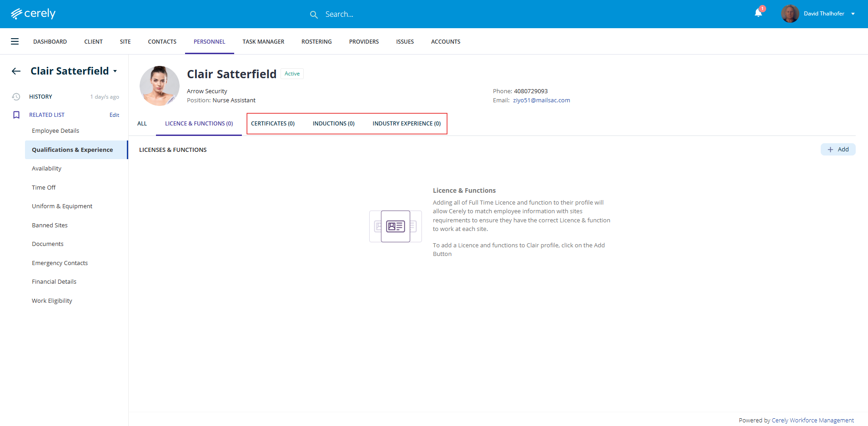This screenshot has width=868, height=426.
Task: Click the History clock icon
Action: 16,97
